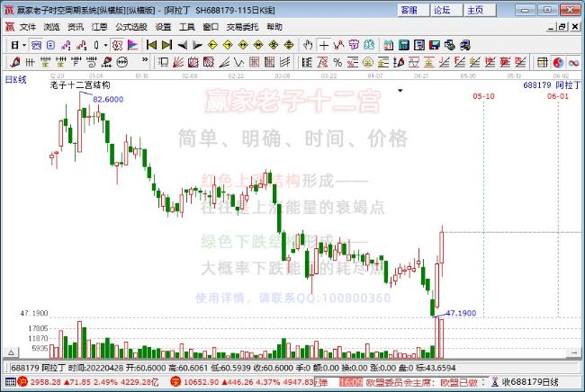Viewport: 585px width, 392px height.
Task: Open the calculator icon
Action: [x=404, y=45]
